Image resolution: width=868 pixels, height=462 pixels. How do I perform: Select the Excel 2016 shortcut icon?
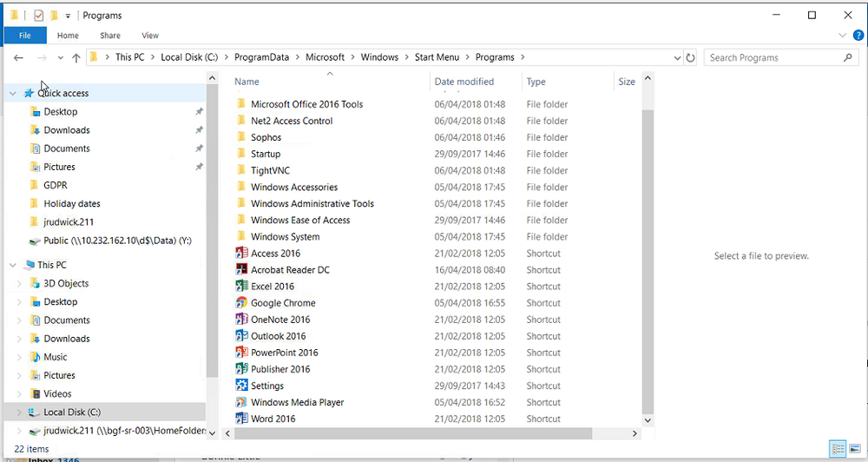[x=241, y=287]
